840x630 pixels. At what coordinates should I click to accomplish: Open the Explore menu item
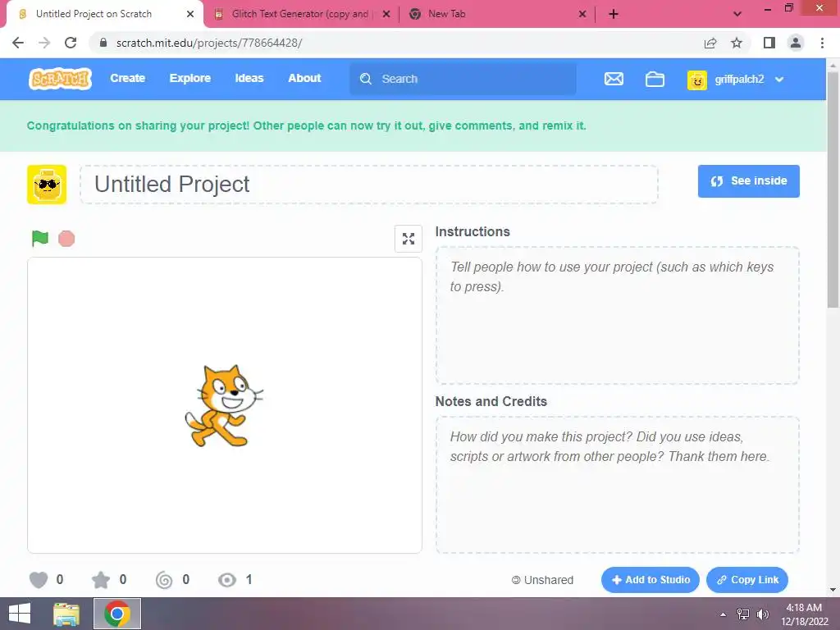tap(190, 78)
